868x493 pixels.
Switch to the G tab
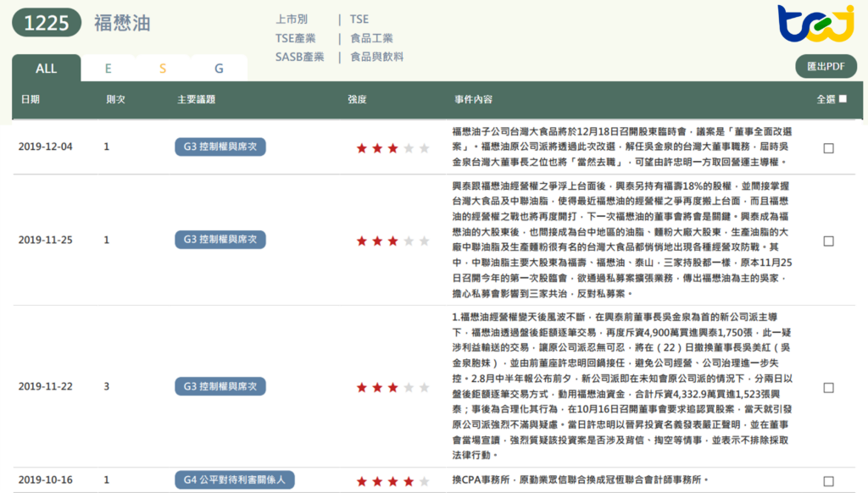[x=218, y=67]
